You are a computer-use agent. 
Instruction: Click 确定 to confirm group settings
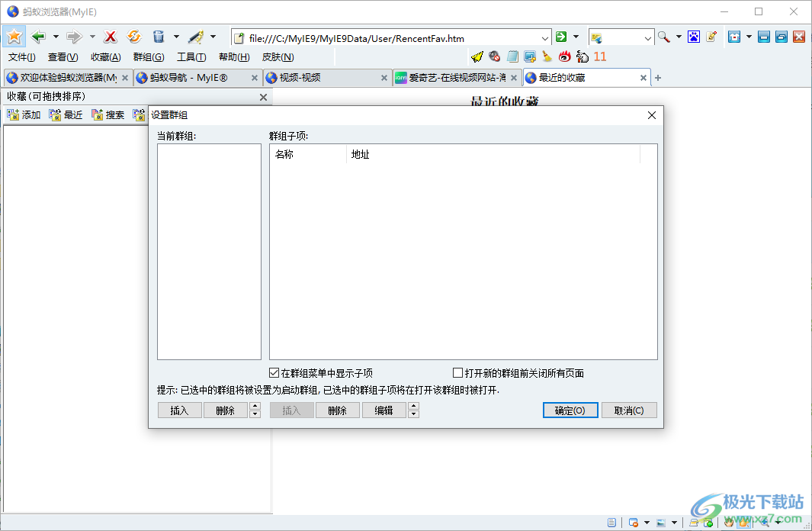569,410
